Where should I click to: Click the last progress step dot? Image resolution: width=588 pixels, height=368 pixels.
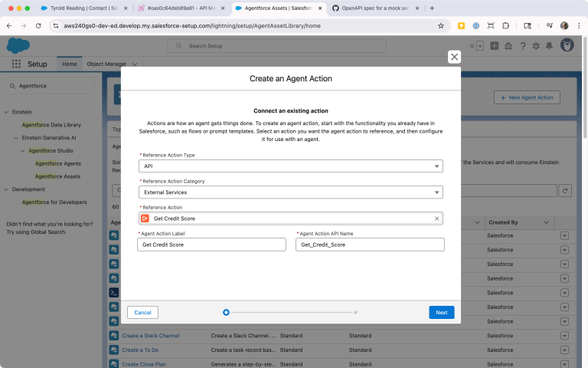pyautogui.click(x=355, y=313)
